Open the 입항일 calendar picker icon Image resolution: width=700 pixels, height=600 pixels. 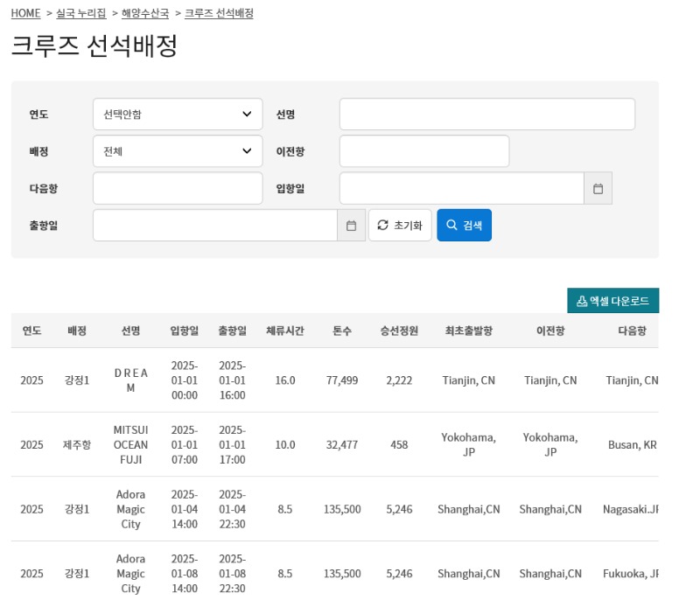click(598, 189)
